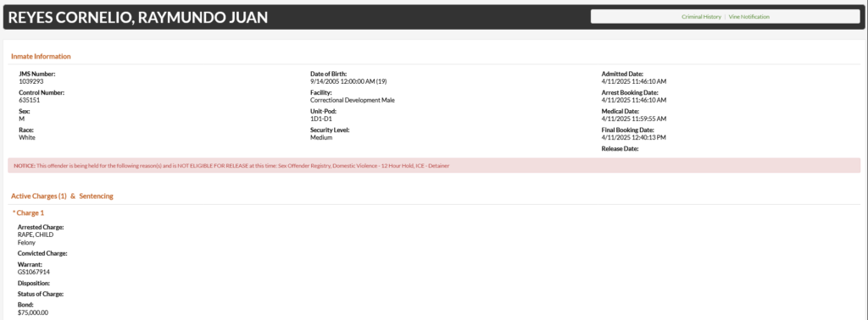Click the Convicted Charge label
The height and width of the screenshot is (320, 868).
coord(42,254)
